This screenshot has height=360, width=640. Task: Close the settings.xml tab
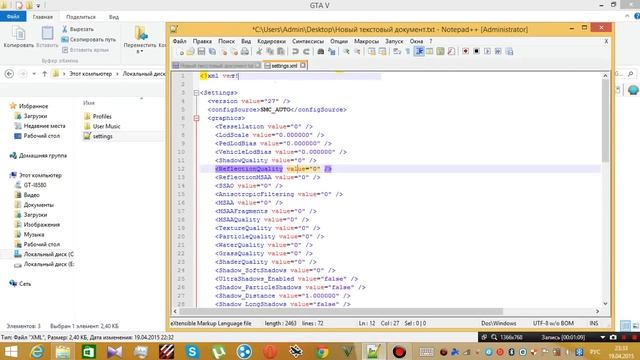[x=303, y=65]
